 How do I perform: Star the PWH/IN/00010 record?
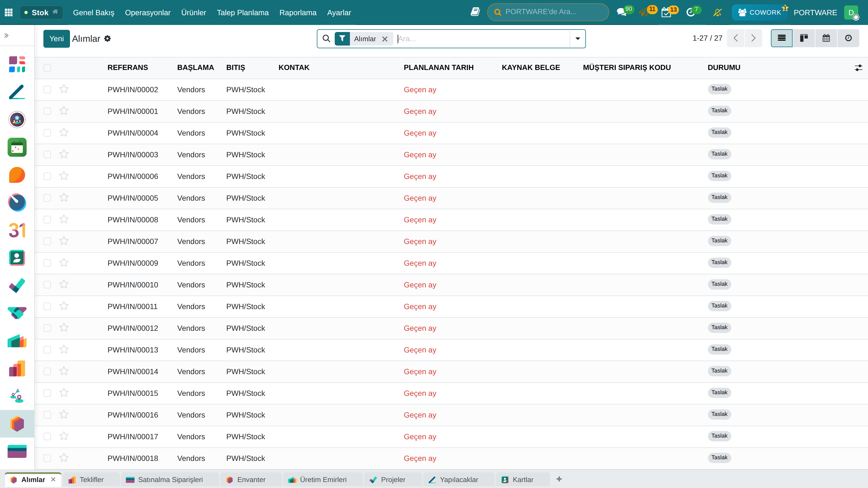tap(64, 284)
